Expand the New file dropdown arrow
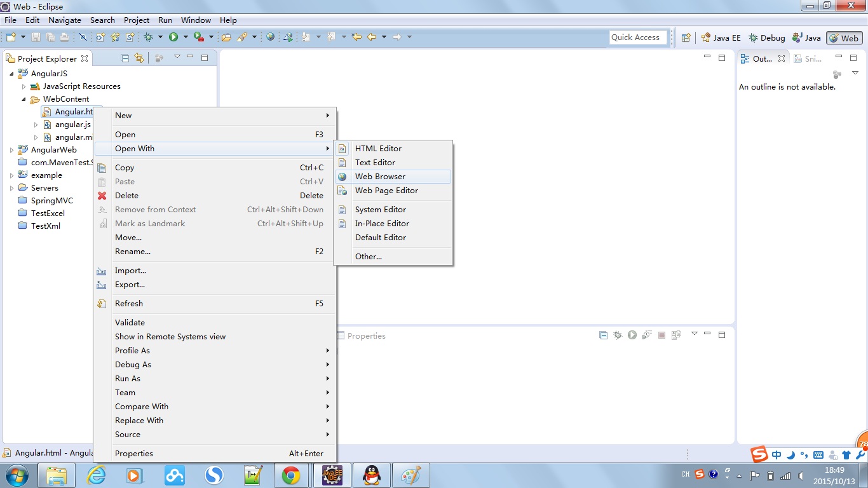The width and height of the screenshot is (868, 488). click(x=23, y=37)
